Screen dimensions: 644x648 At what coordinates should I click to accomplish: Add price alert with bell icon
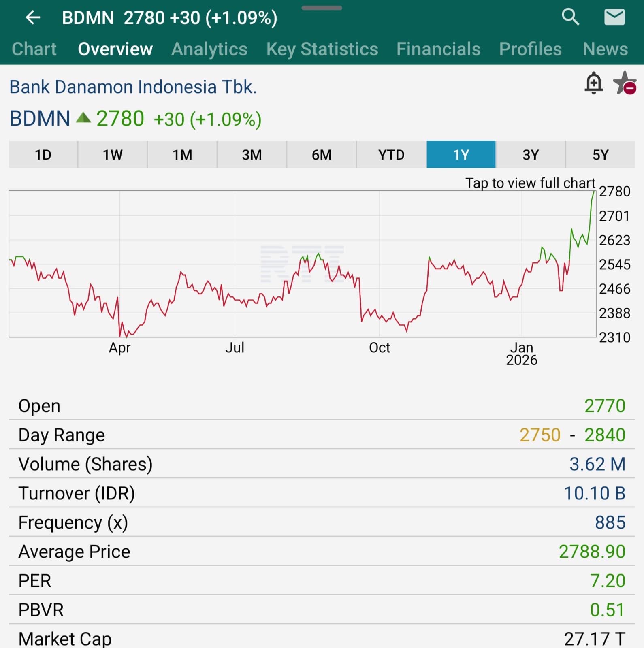click(x=593, y=83)
